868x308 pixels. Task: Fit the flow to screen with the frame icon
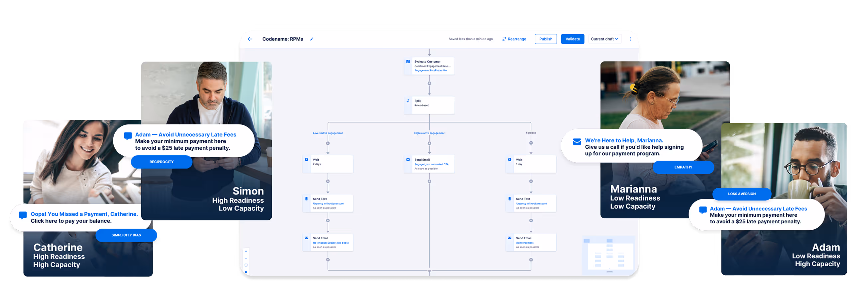(246, 265)
